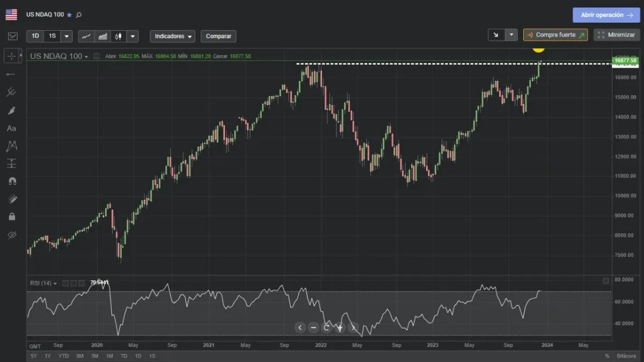Click the Abrir operación button
The width and height of the screenshot is (644, 362).
[x=606, y=15]
